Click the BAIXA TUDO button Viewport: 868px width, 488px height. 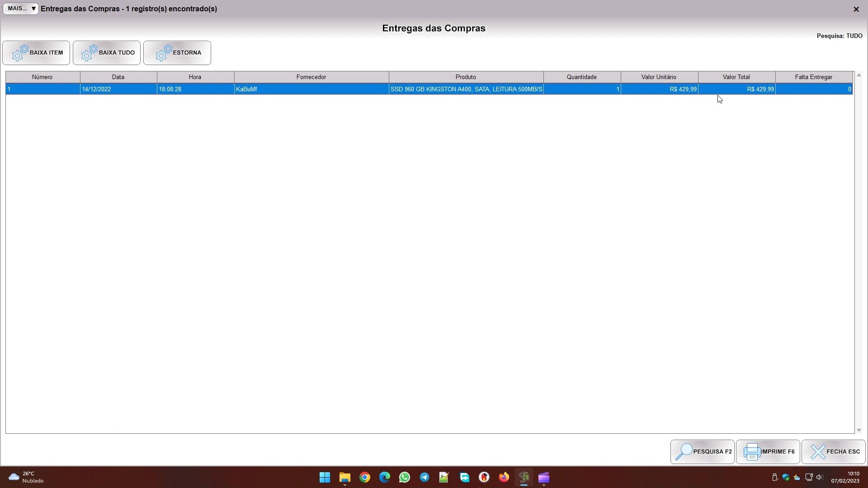[107, 53]
